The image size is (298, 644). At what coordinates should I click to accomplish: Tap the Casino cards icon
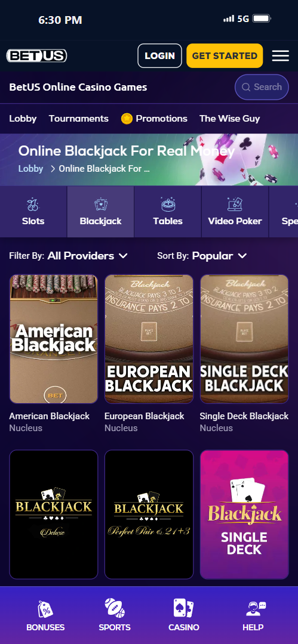(183, 608)
